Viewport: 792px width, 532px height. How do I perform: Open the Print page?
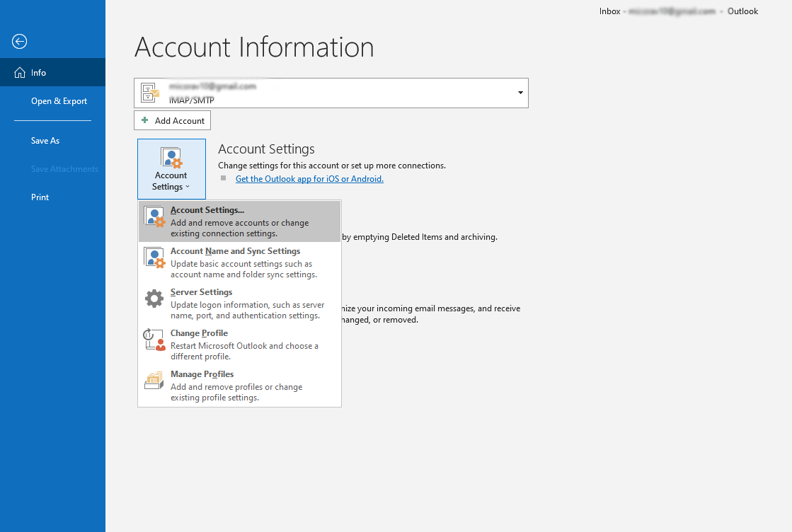tap(40, 197)
